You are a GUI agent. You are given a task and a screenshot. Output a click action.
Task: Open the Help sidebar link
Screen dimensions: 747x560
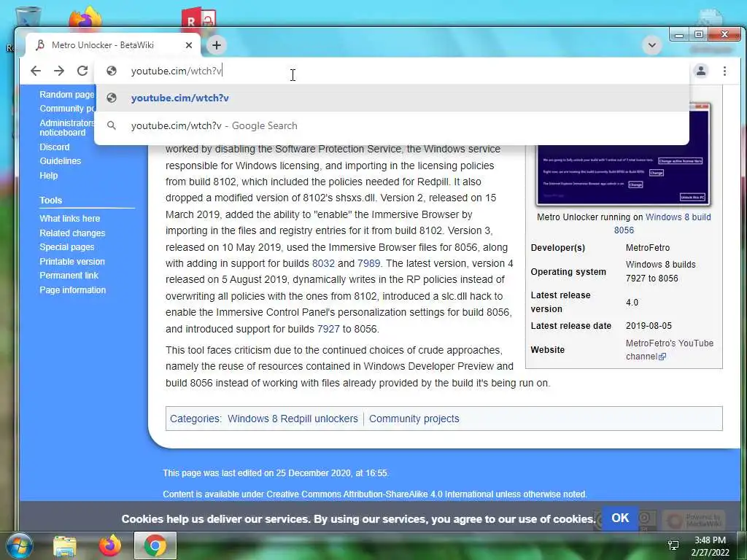(x=49, y=175)
